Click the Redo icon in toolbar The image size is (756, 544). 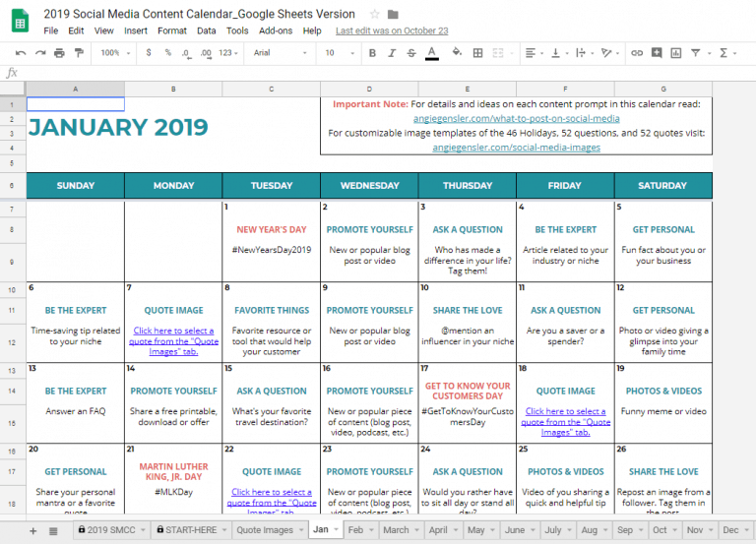pyautogui.click(x=40, y=53)
